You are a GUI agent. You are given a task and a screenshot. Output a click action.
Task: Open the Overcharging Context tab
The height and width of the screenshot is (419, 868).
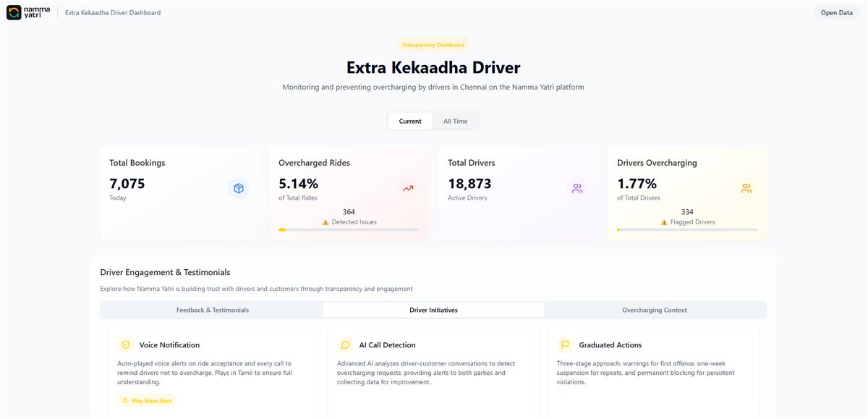[x=655, y=310]
